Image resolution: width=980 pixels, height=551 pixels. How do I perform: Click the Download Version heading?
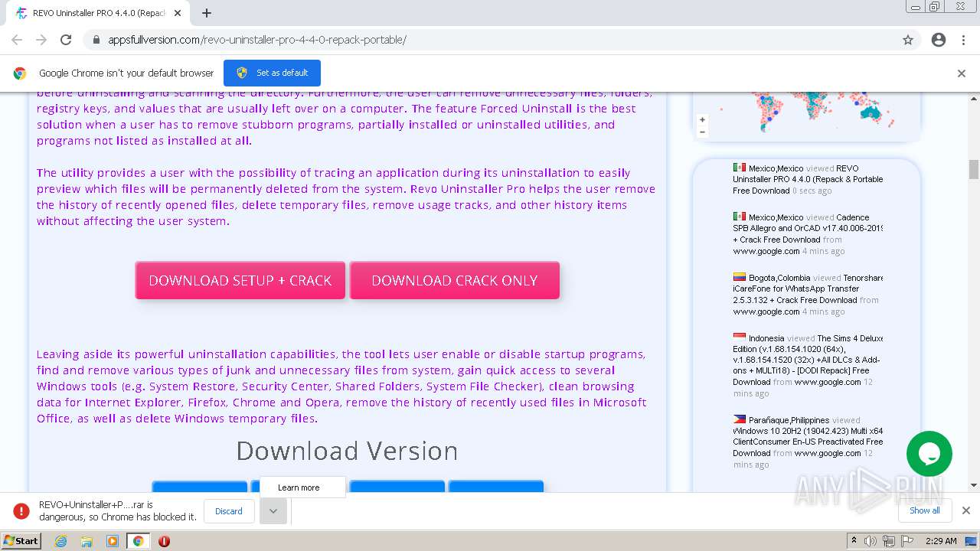(347, 451)
